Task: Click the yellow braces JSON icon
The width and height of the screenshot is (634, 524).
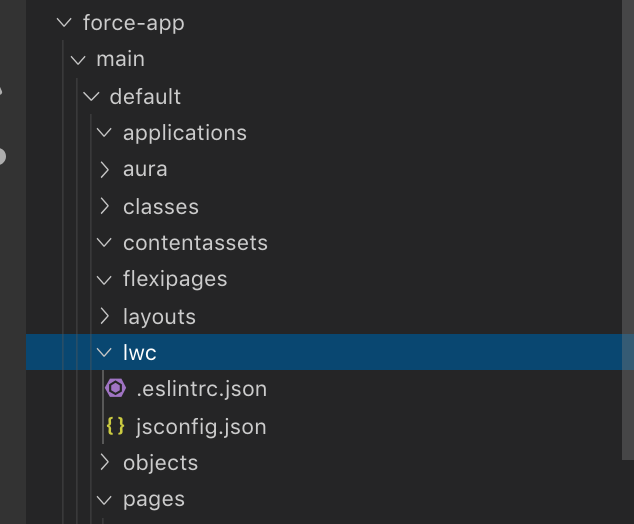Action: [x=115, y=426]
